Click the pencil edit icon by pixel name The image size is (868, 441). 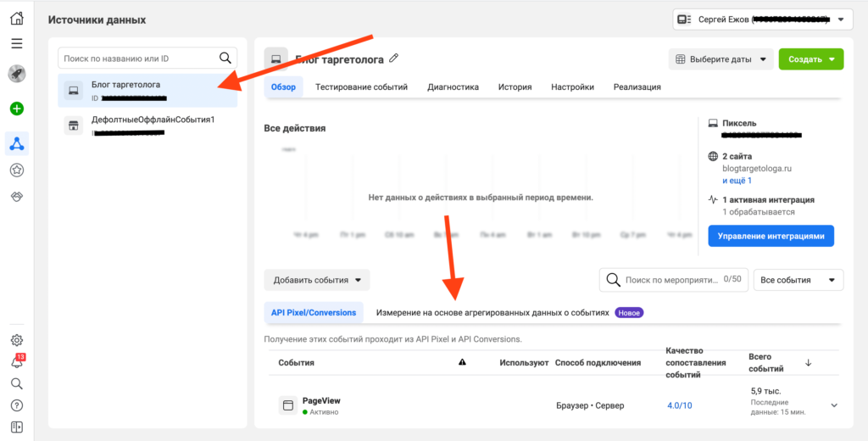point(393,59)
